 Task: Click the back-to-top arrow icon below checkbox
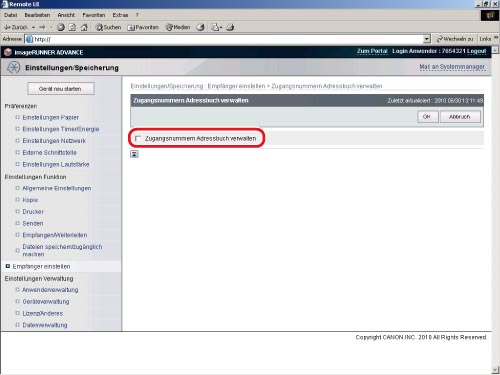click(x=134, y=154)
